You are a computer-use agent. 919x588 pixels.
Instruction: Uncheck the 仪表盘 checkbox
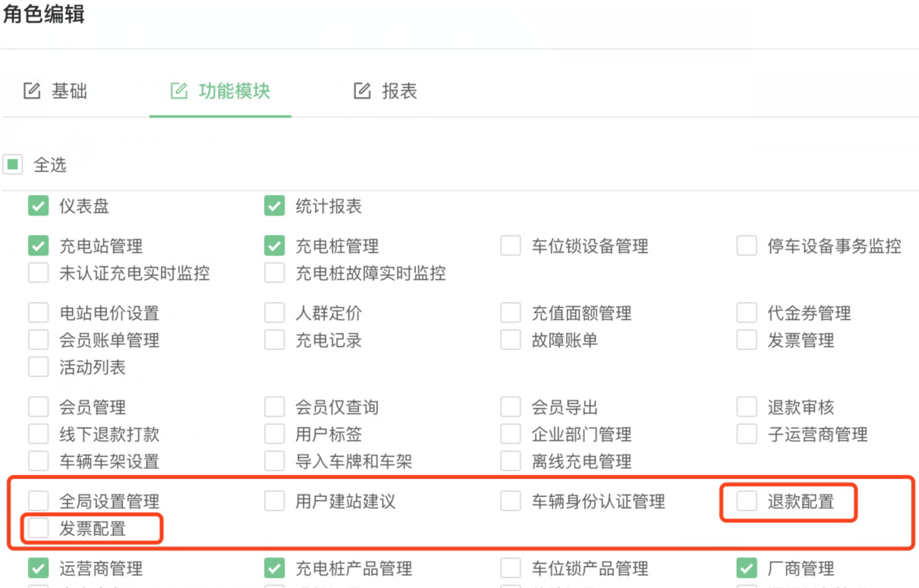38,206
